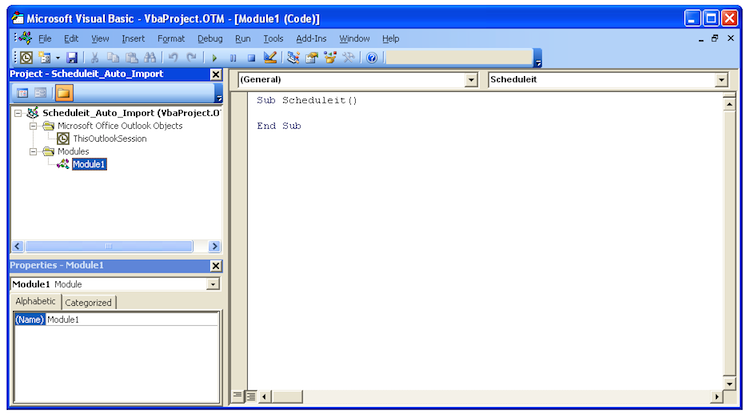
Task: Close the Project explorer pane
Action: 216,75
